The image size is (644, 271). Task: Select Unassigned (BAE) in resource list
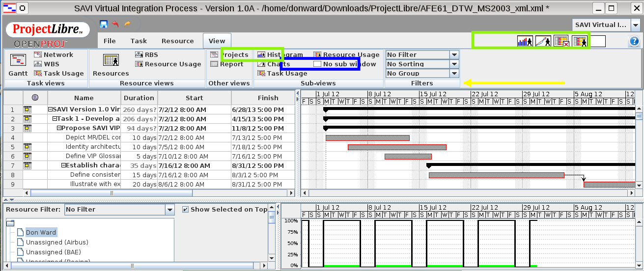(54, 252)
